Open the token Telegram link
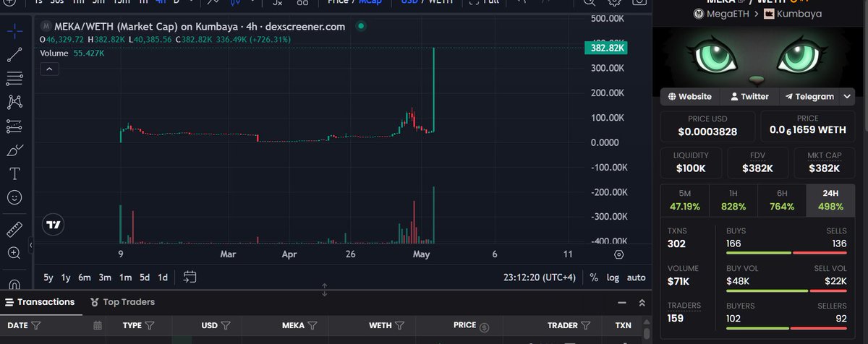 (809, 96)
